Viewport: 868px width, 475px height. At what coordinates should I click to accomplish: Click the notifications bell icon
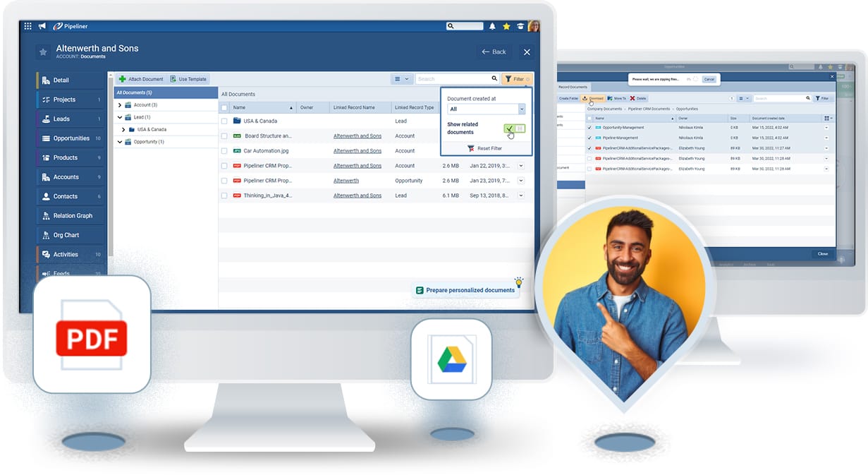click(x=492, y=25)
